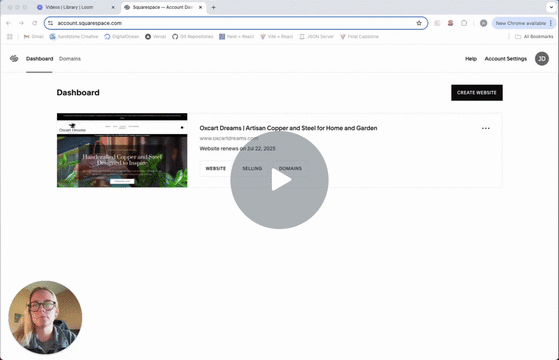Open the Chrome three-dot menu
This screenshot has height=360, width=559.
point(551,23)
